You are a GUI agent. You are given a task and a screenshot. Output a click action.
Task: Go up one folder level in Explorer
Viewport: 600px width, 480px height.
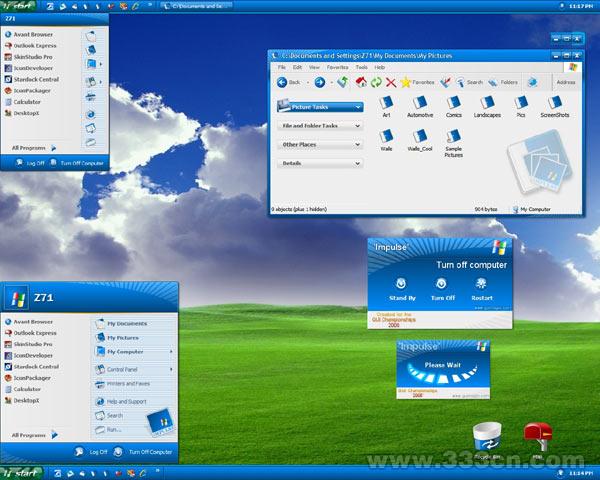pyautogui.click(x=343, y=82)
